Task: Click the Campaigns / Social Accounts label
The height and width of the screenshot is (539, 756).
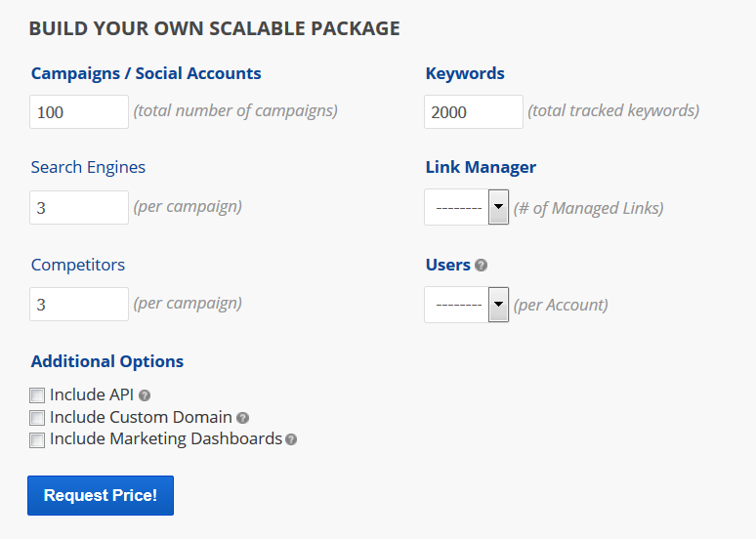Action: (x=146, y=73)
